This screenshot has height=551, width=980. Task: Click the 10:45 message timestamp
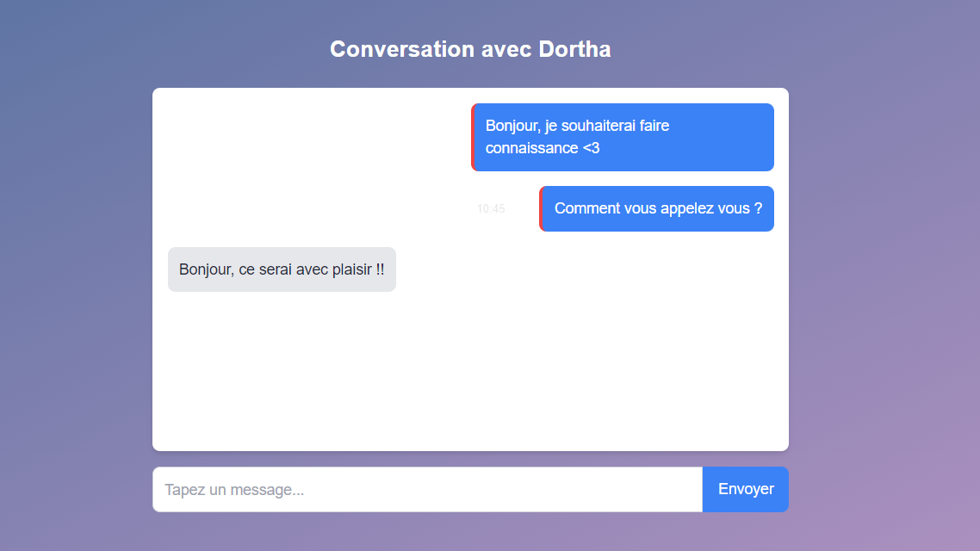(x=491, y=208)
